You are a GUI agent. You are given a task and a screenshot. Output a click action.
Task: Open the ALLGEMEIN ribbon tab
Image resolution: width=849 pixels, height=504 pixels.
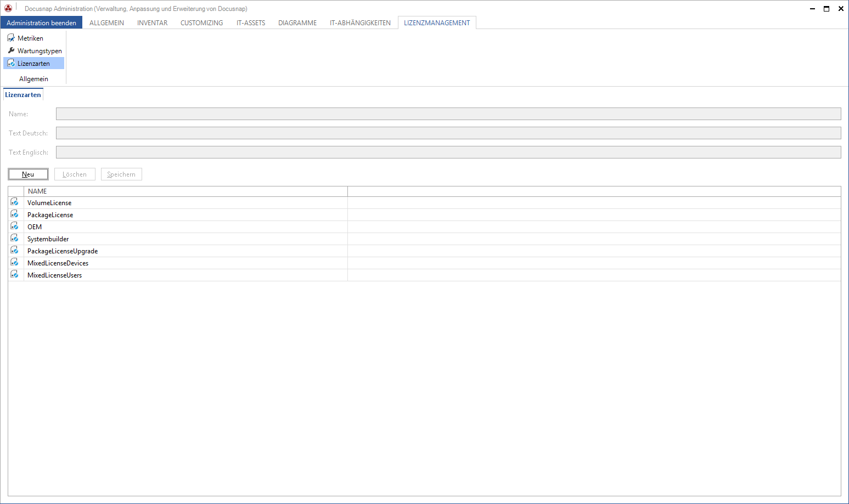106,22
